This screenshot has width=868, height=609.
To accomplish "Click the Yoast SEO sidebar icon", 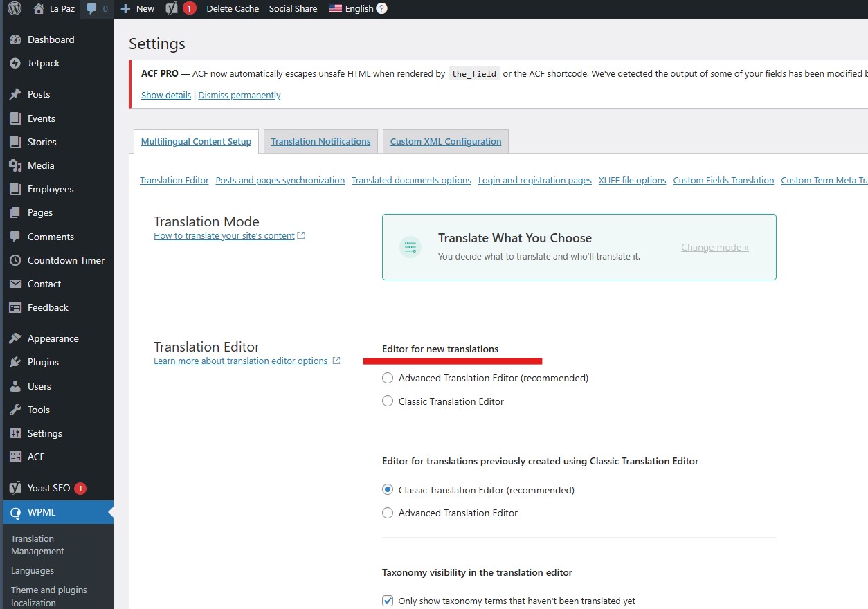I will tap(15, 489).
